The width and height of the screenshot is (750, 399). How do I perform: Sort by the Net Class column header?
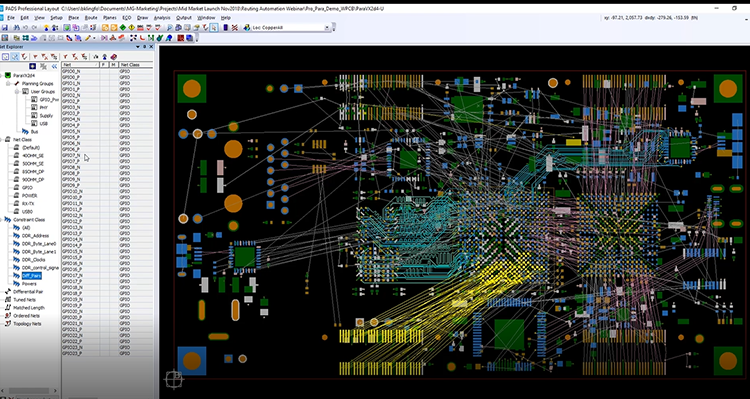click(135, 65)
